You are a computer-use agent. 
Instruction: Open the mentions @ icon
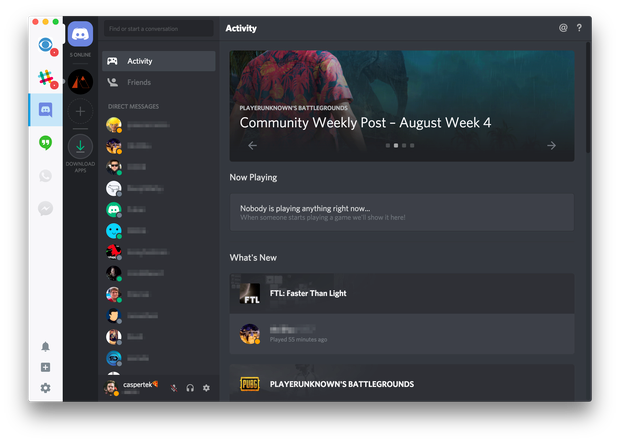tap(563, 28)
